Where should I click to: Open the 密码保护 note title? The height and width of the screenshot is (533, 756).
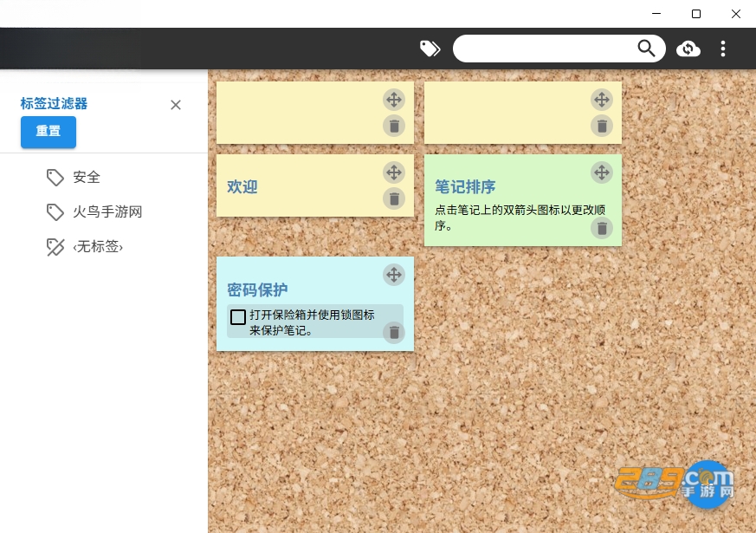pos(257,289)
